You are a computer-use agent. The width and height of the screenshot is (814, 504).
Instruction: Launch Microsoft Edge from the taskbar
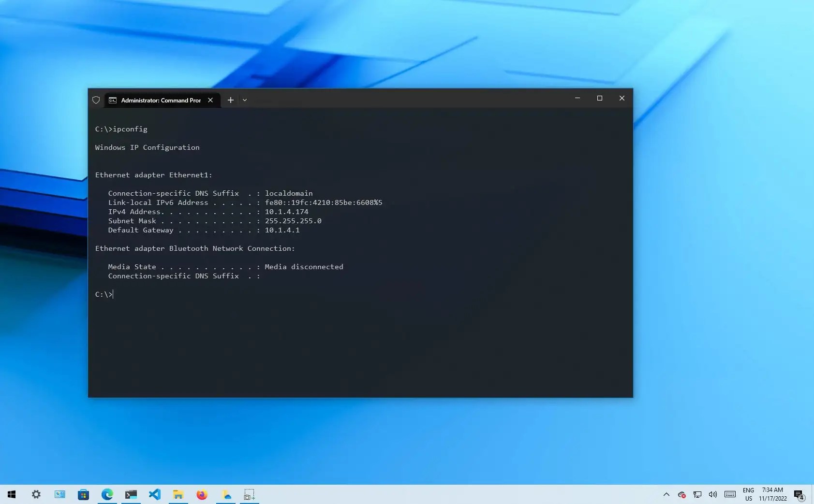(107, 494)
